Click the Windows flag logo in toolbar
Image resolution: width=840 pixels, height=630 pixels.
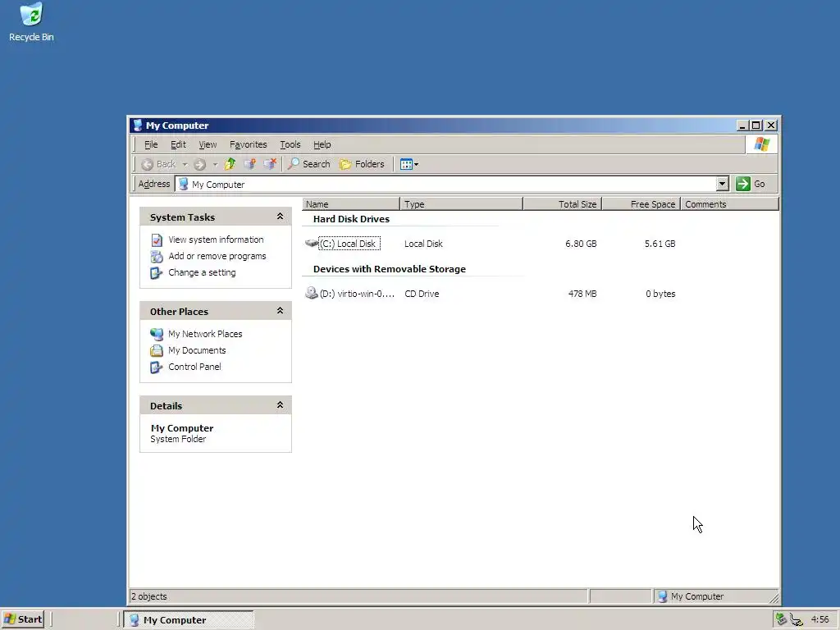(761, 144)
